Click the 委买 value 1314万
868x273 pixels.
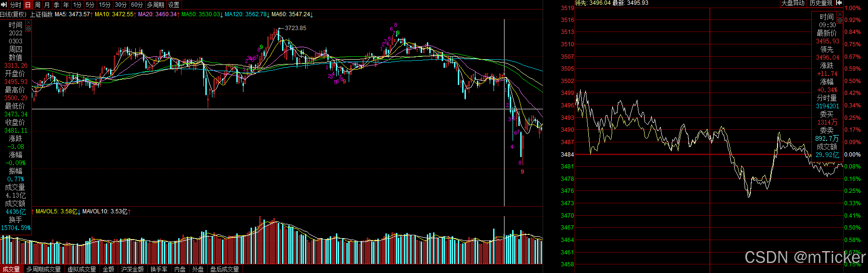[828, 122]
